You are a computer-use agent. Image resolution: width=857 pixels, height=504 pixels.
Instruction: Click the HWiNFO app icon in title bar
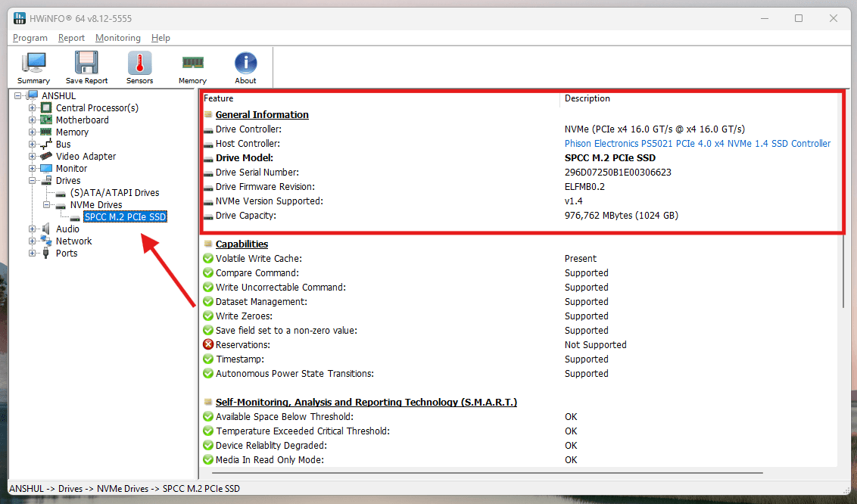pyautogui.click(x=20, y=17)
